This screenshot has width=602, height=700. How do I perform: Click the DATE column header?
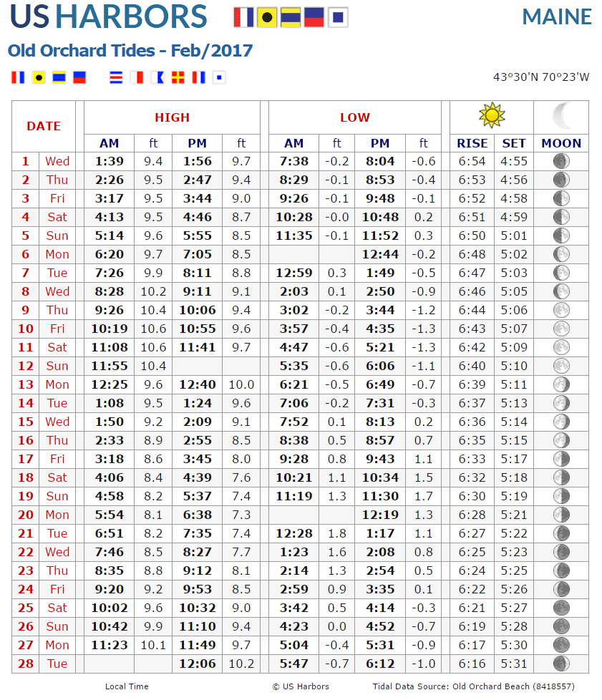pyautogui.click(x=44, y=126)
